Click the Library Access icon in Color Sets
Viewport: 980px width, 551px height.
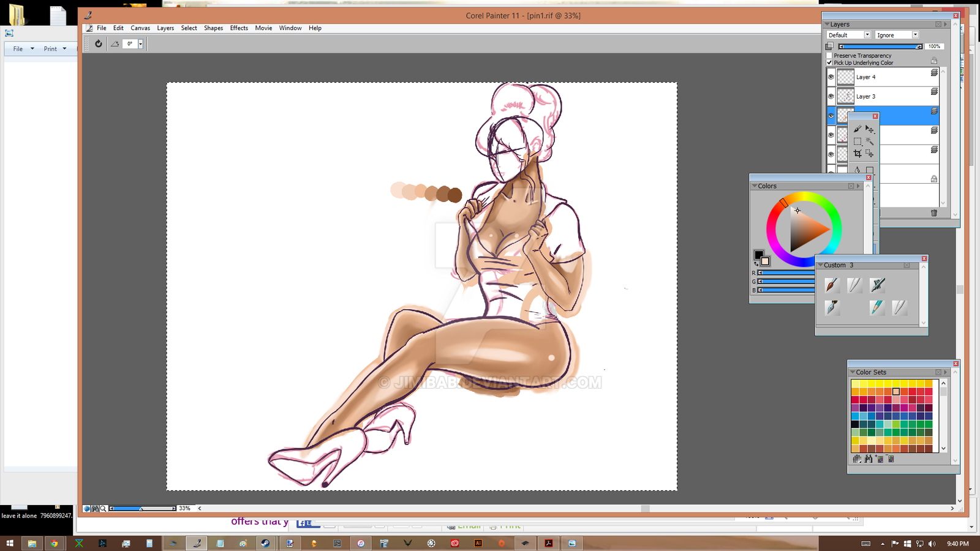pos(857,459)
